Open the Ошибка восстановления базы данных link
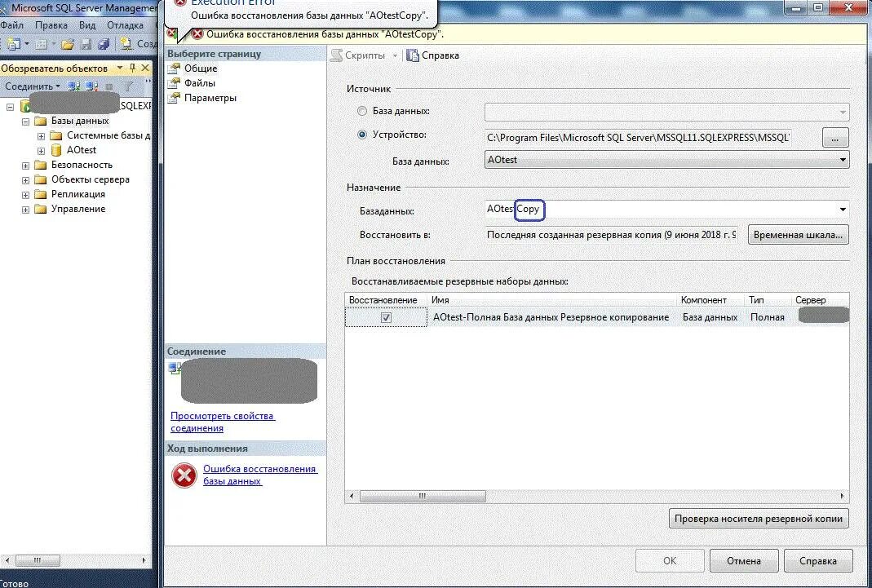The width and height of the screenshot is (872, 588). click(259, 475)
